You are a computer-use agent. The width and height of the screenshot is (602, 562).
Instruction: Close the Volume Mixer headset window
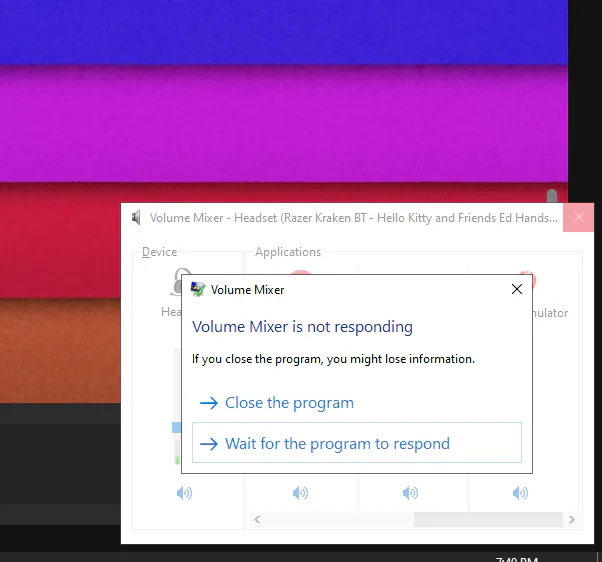[578, 218]
